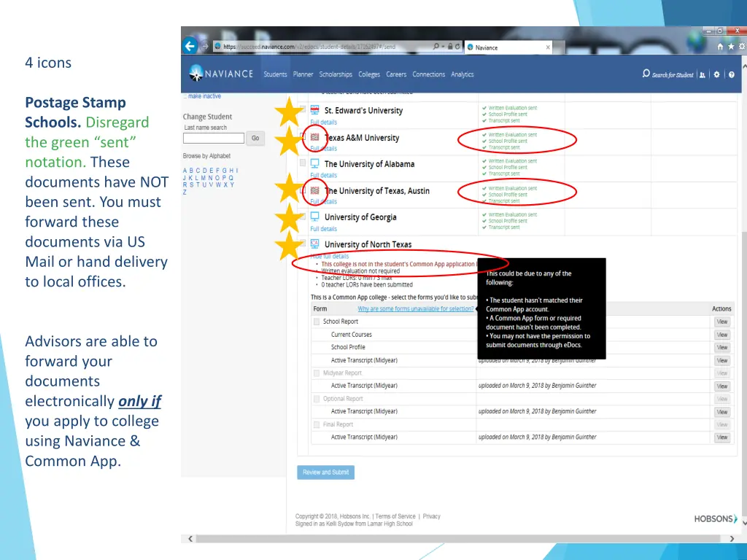Click the browser back arrow button
747x560 pixels.
190,46
